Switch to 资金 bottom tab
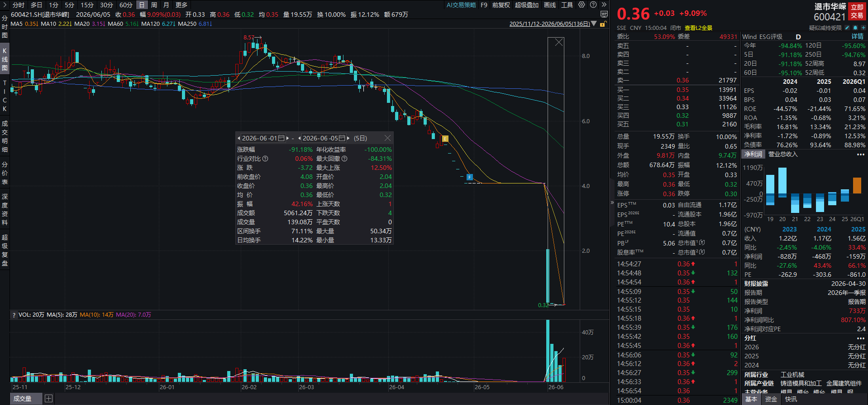 point(771,399)
